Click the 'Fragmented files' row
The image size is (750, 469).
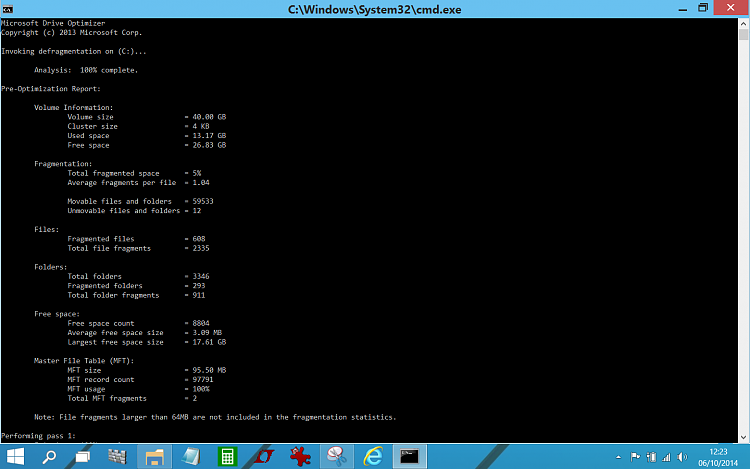136,239
